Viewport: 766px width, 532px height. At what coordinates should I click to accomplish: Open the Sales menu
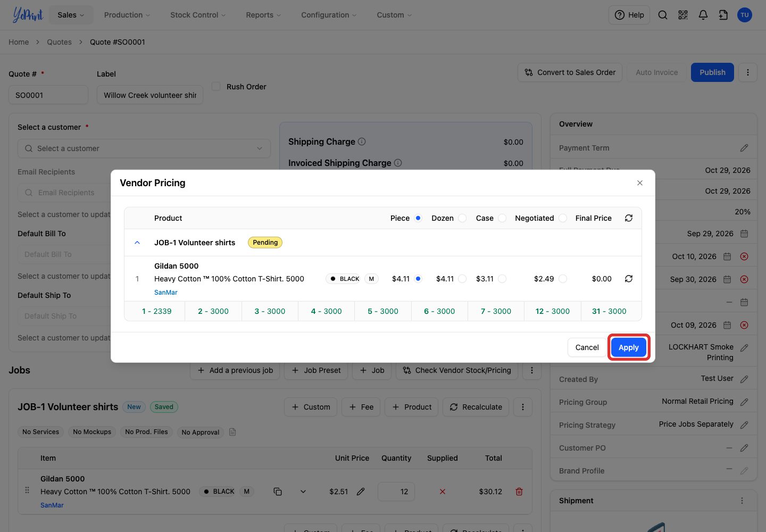point(71,15)
